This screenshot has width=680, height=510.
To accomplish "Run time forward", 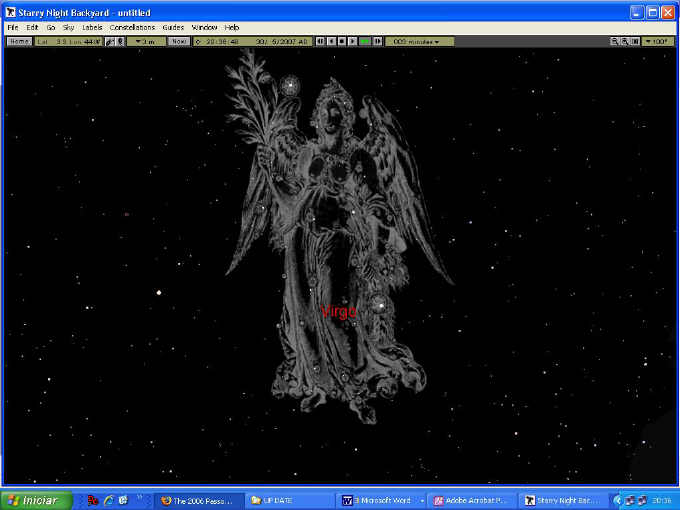I will click(353, 41).
